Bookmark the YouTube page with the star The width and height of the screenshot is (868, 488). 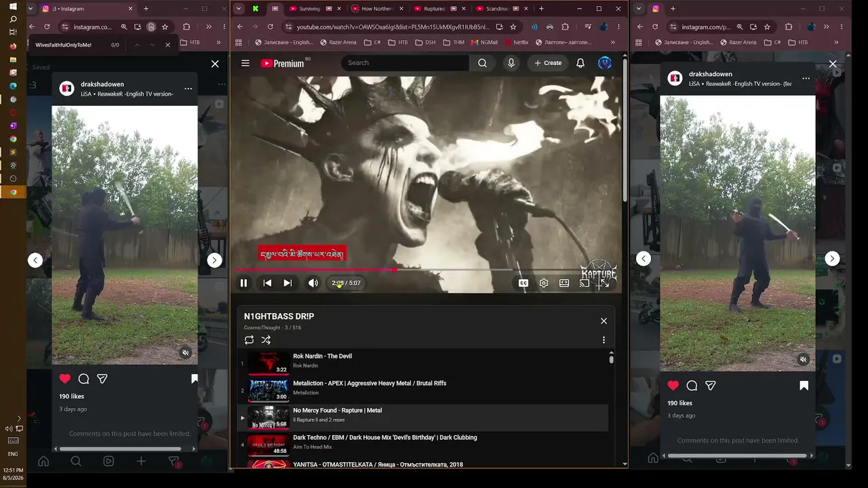click(x=513, y=27)
